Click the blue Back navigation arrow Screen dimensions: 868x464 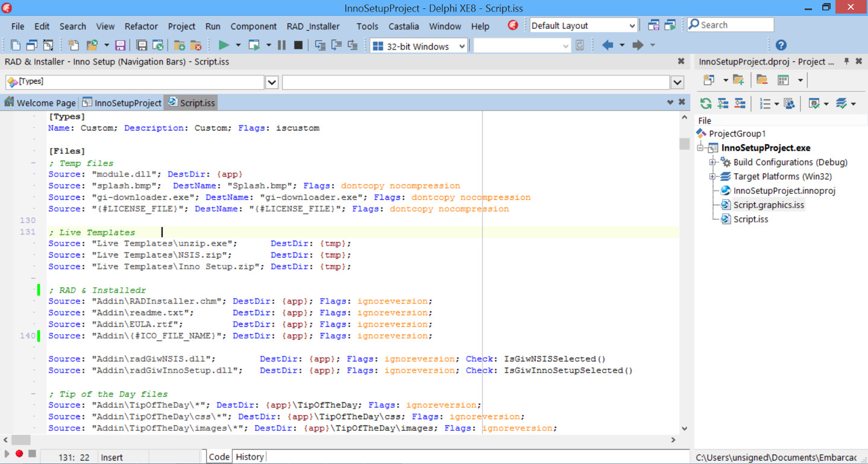click(608, 45)
